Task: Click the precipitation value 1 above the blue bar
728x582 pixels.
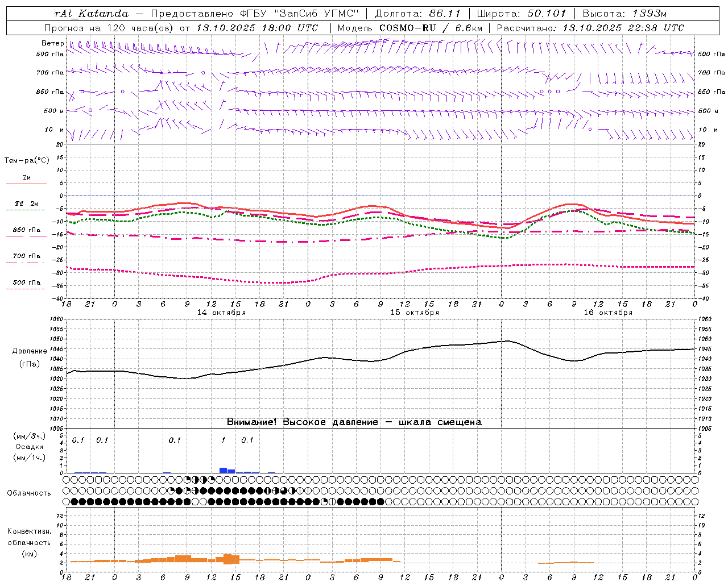Action: (223, 440)
